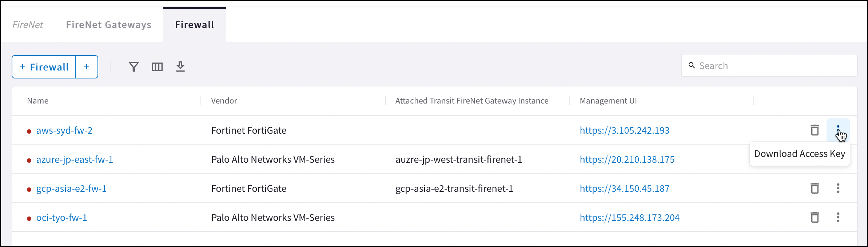Click the filter icon
The height and width of the screenshot is (247, 868).
[x=134, y=66]
